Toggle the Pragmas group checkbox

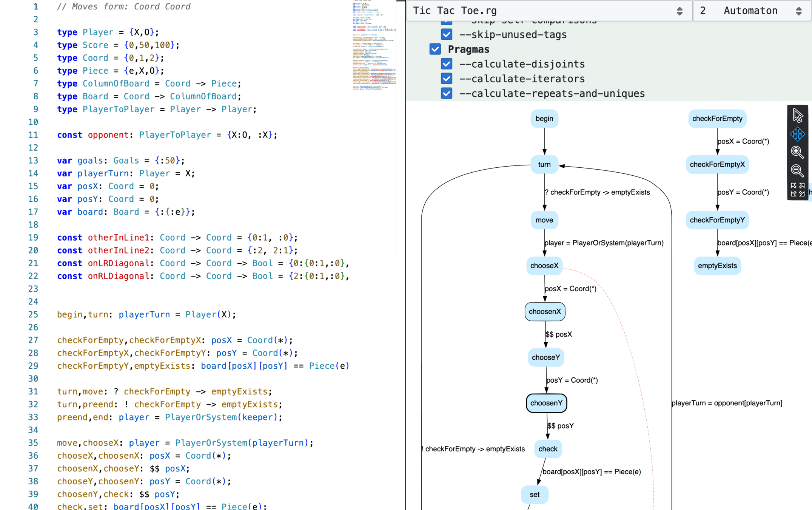pyautogui.click(x=435, y=49)
